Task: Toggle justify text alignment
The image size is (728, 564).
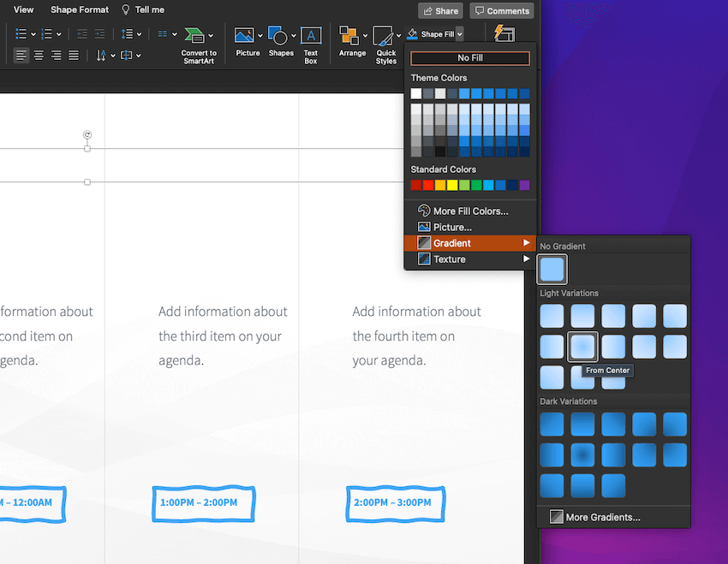Action: (x=74, y=56)
